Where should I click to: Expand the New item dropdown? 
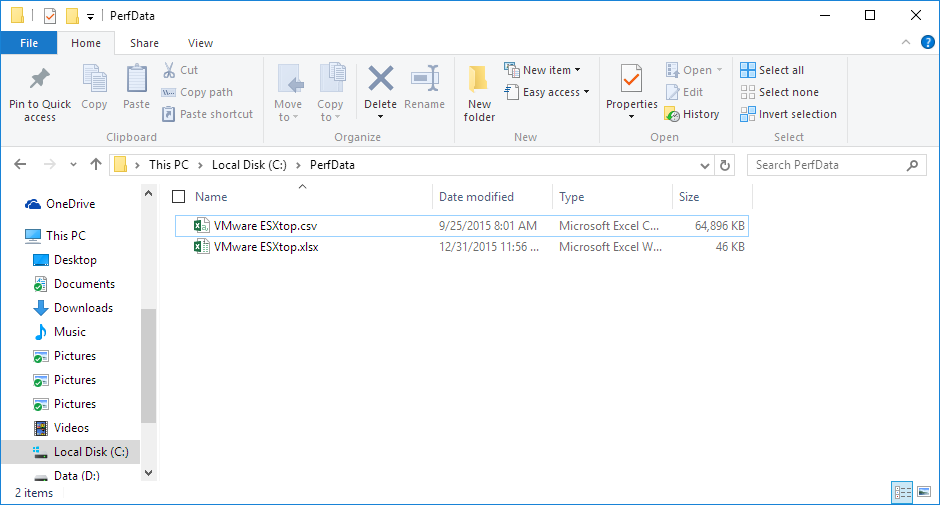click(x=543, y=70)
